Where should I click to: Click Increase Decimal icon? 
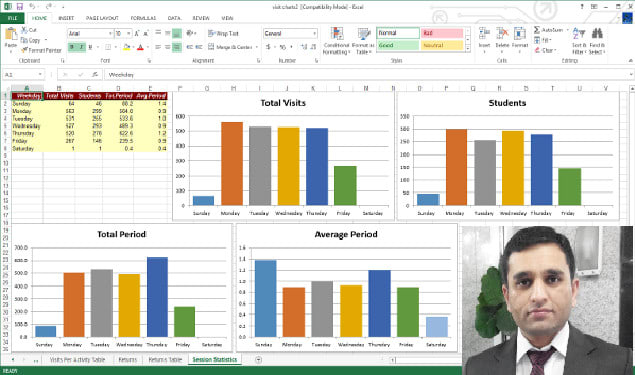point(304,47)
